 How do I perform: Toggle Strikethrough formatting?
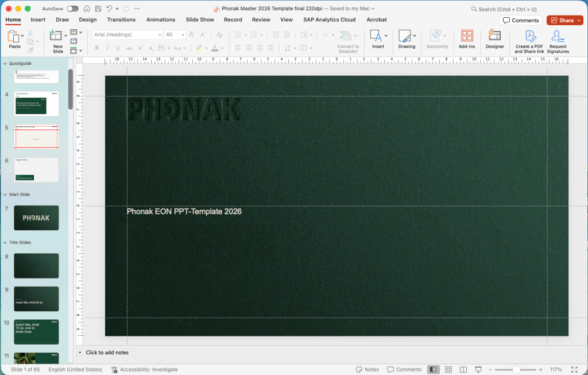coord(129,48)
